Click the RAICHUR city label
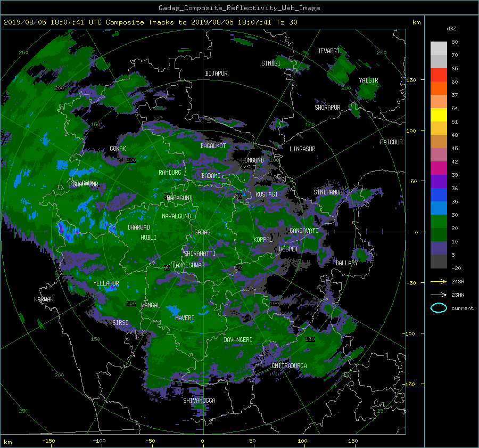Screen dimensions: 479x448 point(391,142)
